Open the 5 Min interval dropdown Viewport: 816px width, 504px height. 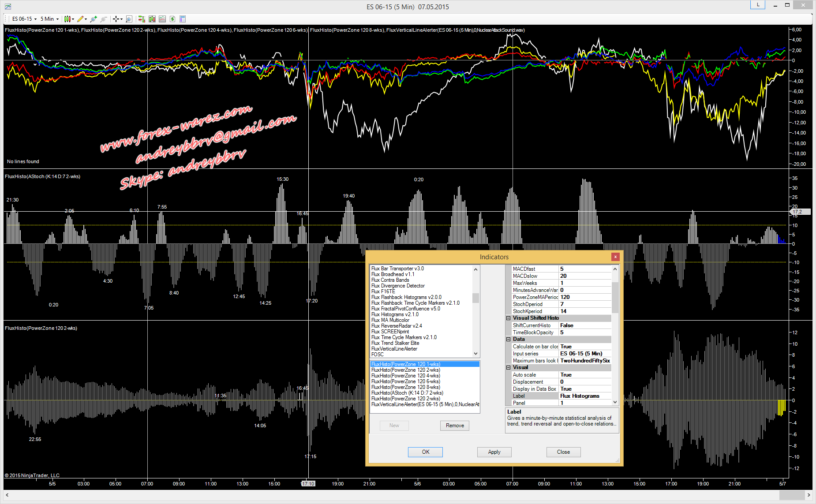click(49, 19)
